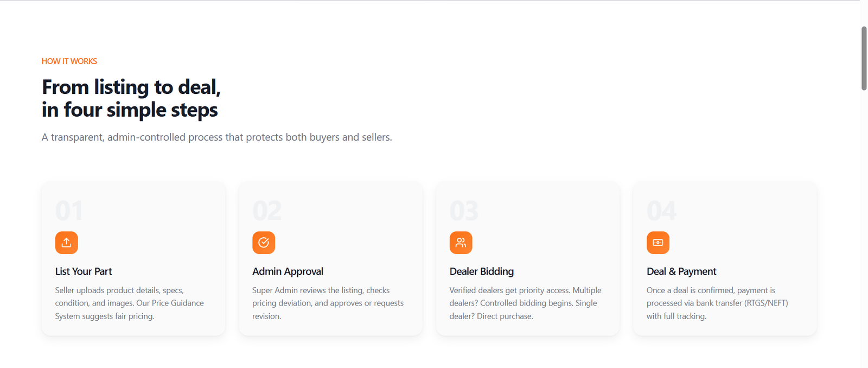Click the faded 02 step number
Screen dimensions: 868x368
(267, 211)
